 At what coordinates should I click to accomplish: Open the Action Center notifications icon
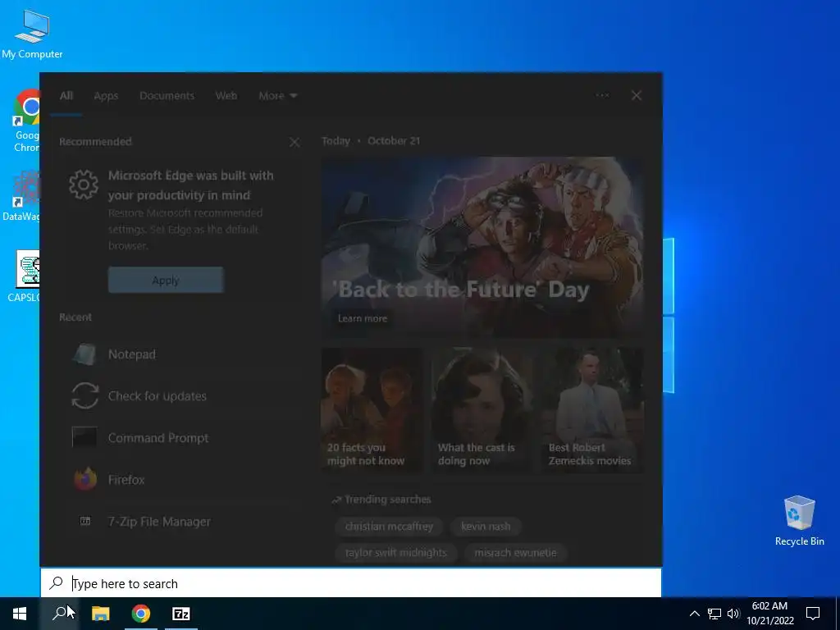click(x=813, y=614)
